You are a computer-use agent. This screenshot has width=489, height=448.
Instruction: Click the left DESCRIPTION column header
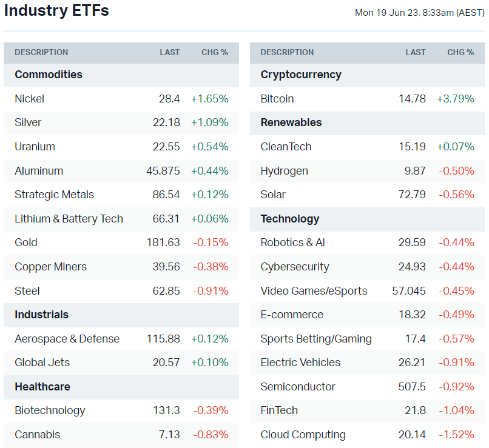click(41, 53)
